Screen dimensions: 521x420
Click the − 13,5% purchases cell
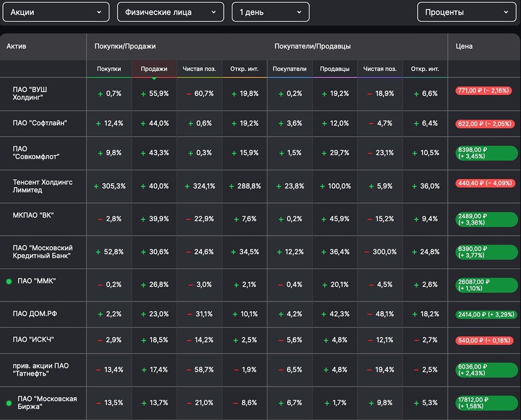pyautogui.click(x=109, y=403)
